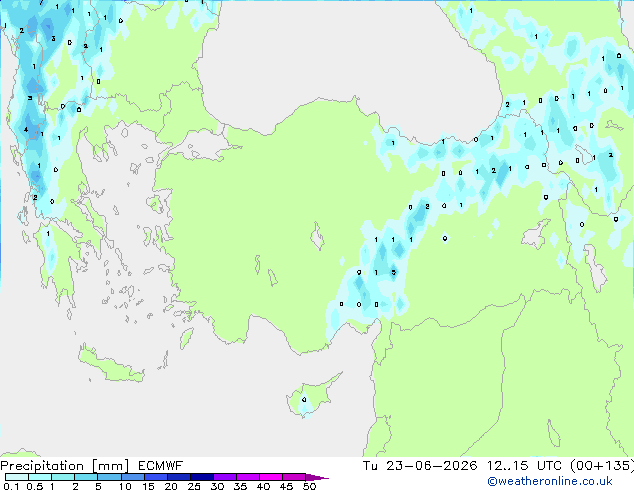Select the dark navy 25 mm swatch
The image size is (634, 490).
point(202,477)
